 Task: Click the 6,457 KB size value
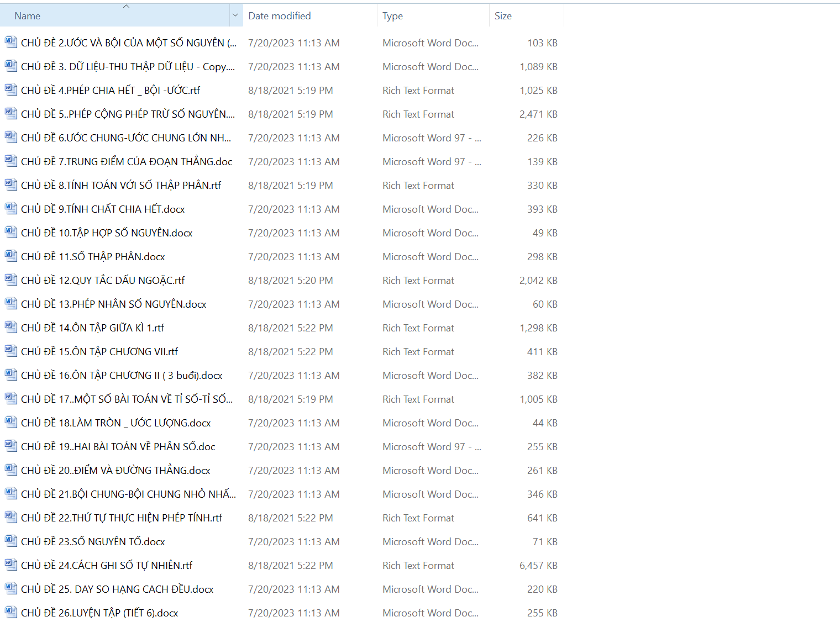point(538,565)
